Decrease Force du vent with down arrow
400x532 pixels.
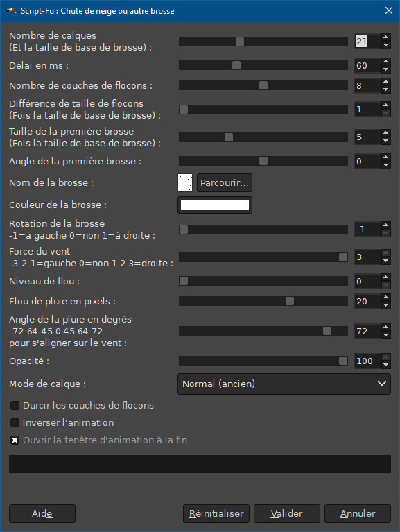[385, 261]
